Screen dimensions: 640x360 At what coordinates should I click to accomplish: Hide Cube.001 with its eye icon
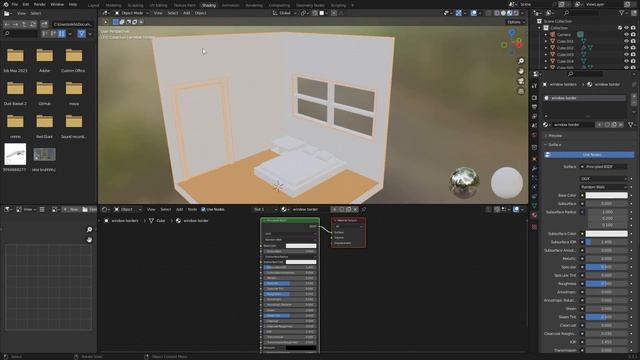click(x=626, y=41)
